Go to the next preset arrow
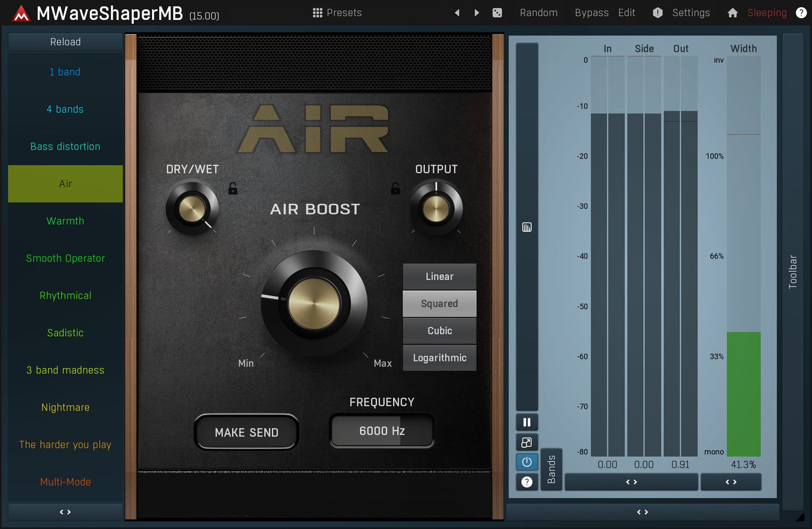 click(477, 12)
